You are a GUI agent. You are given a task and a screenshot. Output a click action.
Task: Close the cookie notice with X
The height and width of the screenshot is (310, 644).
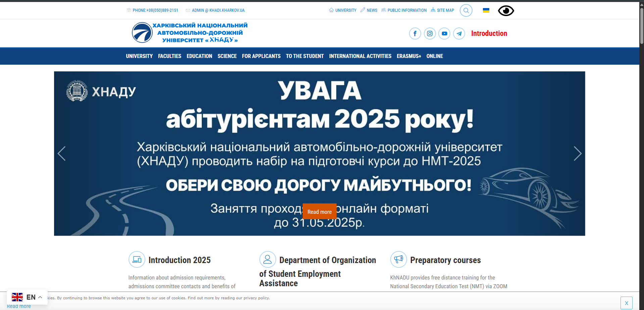pyautogui.click(x=626, y=303)
